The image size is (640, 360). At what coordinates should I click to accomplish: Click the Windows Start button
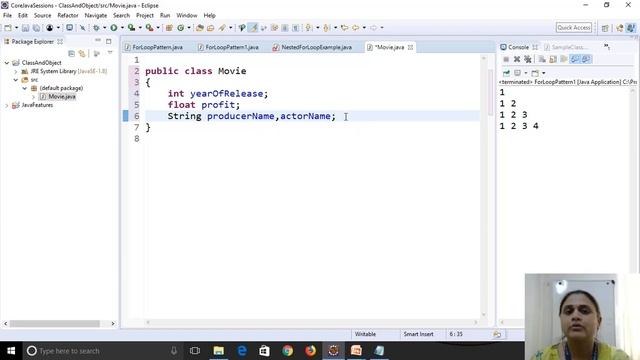[11, 351]
